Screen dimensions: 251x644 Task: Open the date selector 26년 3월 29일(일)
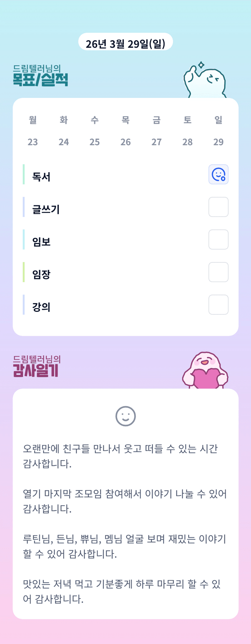point(125,44)
